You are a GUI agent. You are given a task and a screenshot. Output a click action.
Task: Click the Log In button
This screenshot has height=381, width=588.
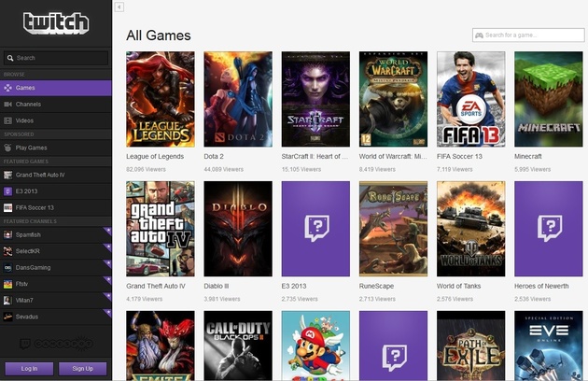29,369
